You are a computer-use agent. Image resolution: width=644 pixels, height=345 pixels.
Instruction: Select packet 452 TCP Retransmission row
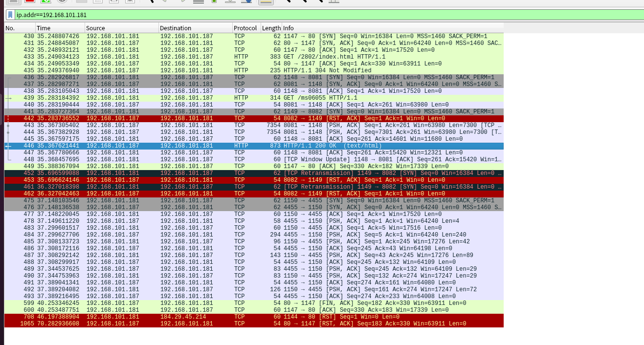point(254,173)
